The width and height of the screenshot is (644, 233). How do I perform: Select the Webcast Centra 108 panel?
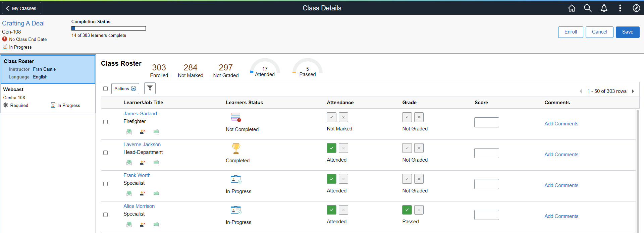48,98
